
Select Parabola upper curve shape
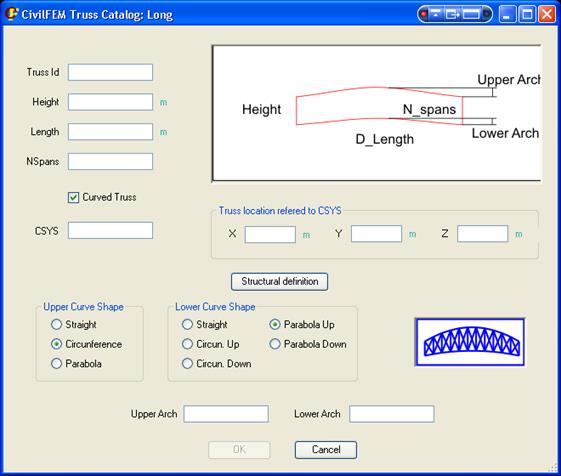tap(56, 364)
